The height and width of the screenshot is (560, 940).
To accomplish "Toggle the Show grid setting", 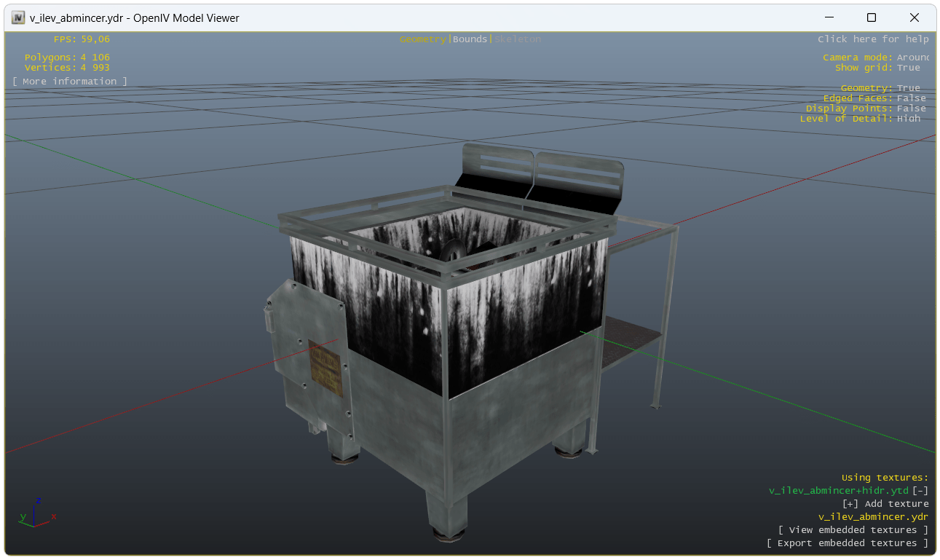I will pyautogui.click(x=909, y=68).
